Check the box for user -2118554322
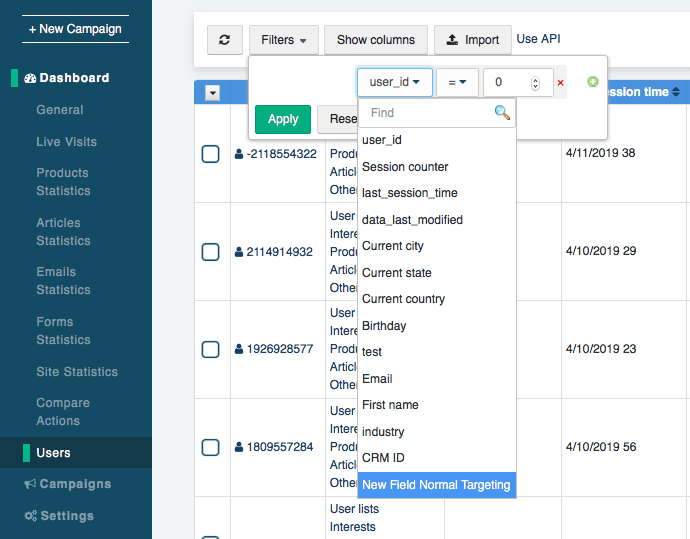Image resolution: width=690 pixels, height=539 pixels. coord(210,154)
